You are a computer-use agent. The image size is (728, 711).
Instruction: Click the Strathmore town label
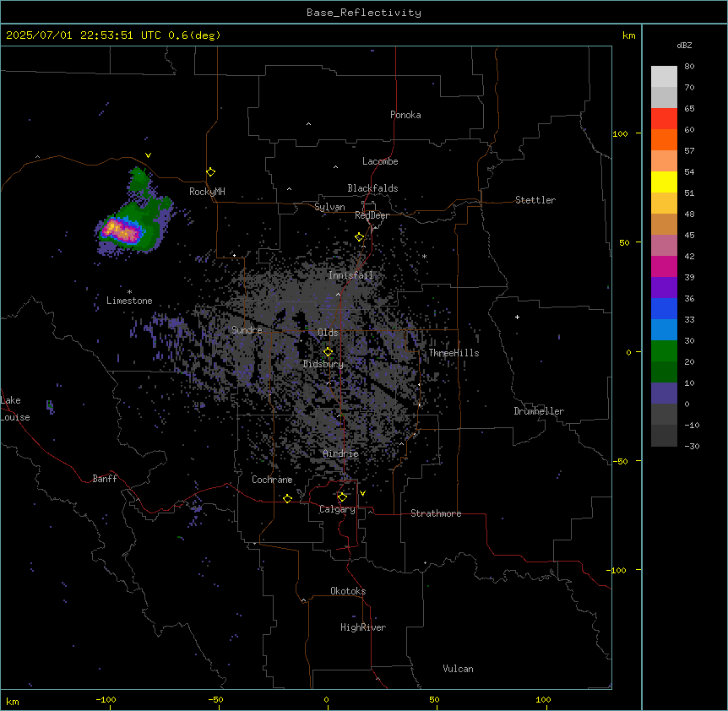pyautogui.click(x=436, y=513)
